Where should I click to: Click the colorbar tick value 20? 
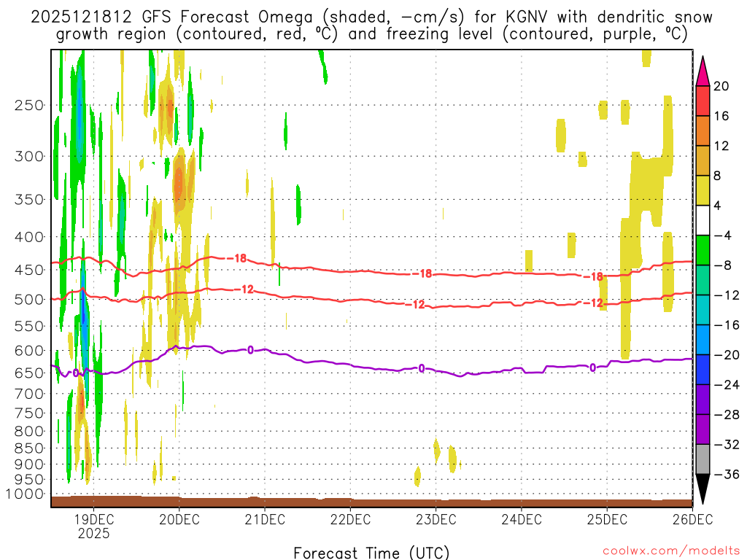[x=721, y=86]
